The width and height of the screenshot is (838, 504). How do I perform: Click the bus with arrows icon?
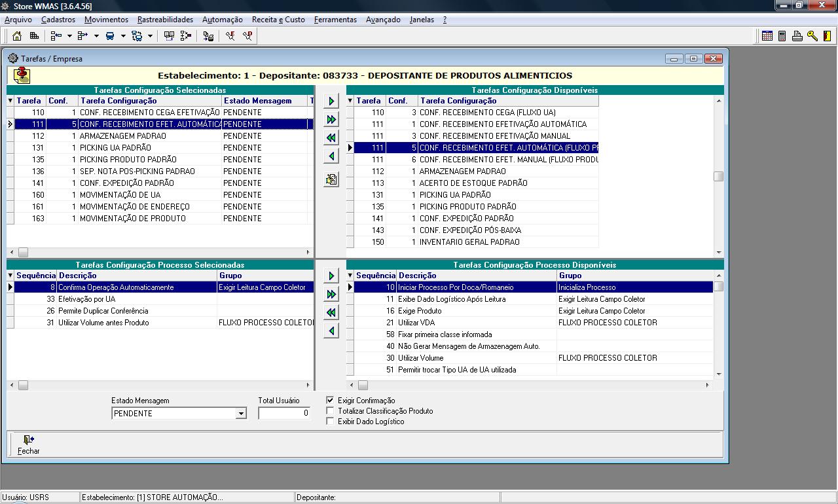[137, 36]
